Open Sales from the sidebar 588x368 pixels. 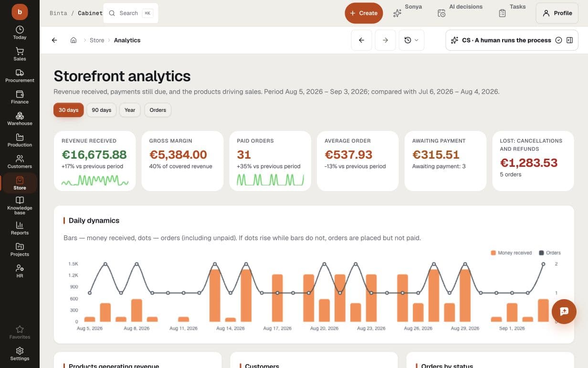click(20, 54)
